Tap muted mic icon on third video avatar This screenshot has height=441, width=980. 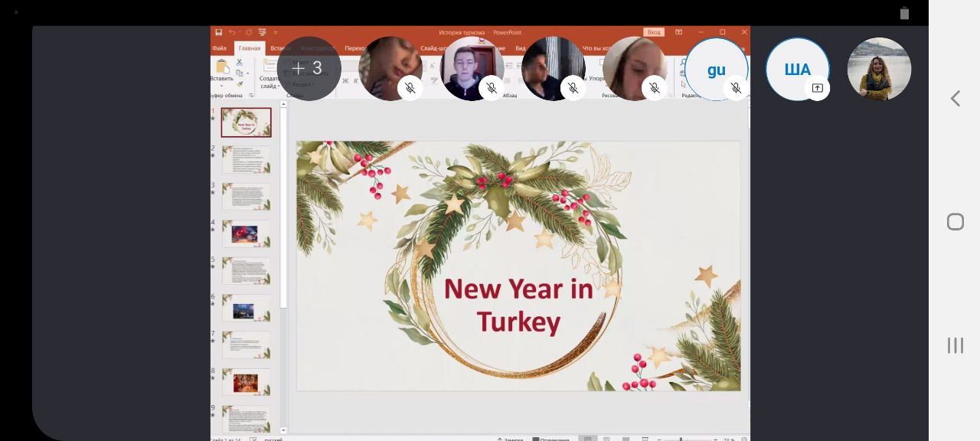(x=573, y=89)
